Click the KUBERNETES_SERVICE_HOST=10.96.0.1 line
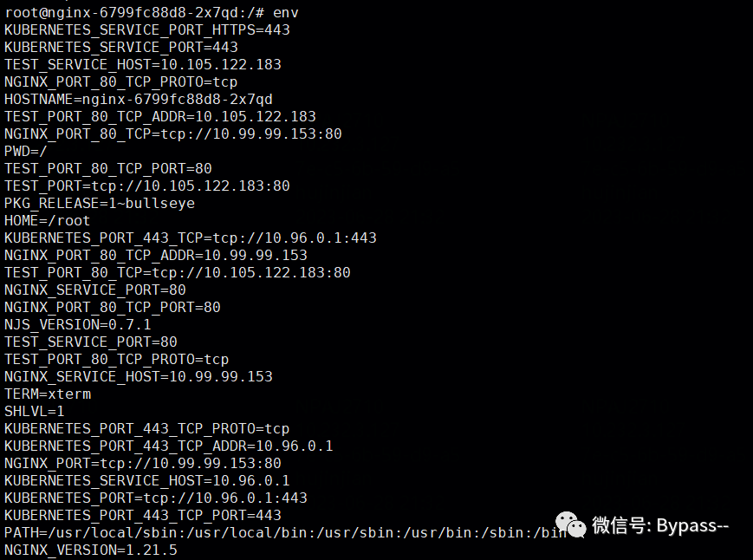Screen dimensions: 753x560 pos(147,481)
